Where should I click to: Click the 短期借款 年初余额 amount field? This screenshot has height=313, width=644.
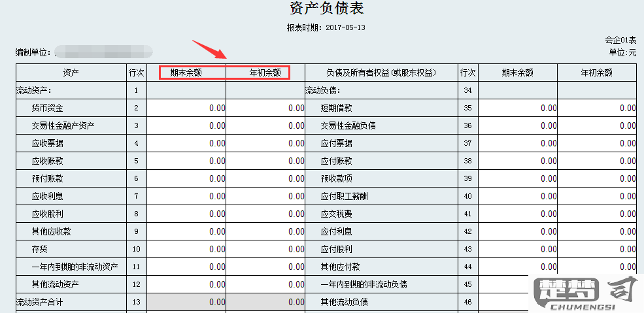click(x=597, y=108)
